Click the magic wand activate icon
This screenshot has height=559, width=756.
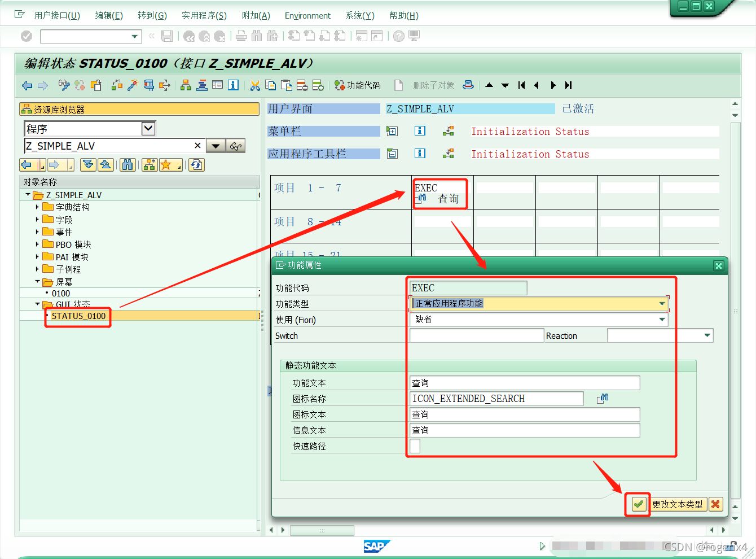pos(133,85)
